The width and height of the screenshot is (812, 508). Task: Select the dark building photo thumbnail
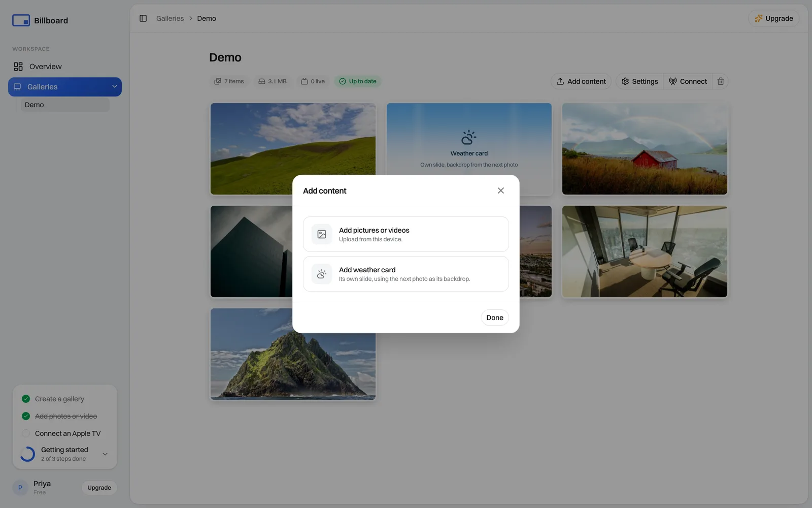tap(251, 251)
